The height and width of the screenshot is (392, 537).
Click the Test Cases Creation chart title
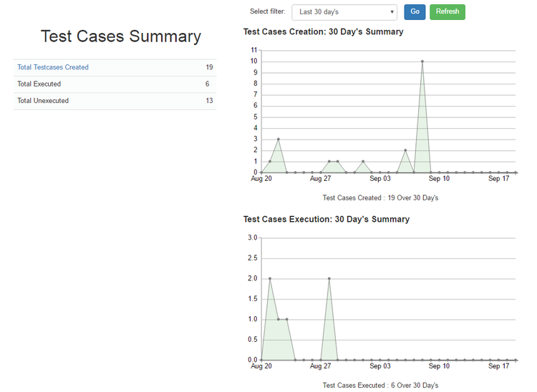(324, 31)
